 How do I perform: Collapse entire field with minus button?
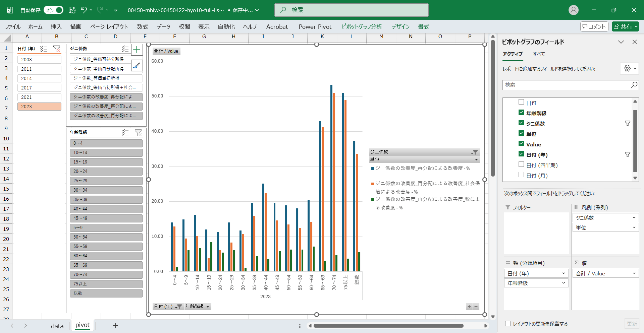476,307
